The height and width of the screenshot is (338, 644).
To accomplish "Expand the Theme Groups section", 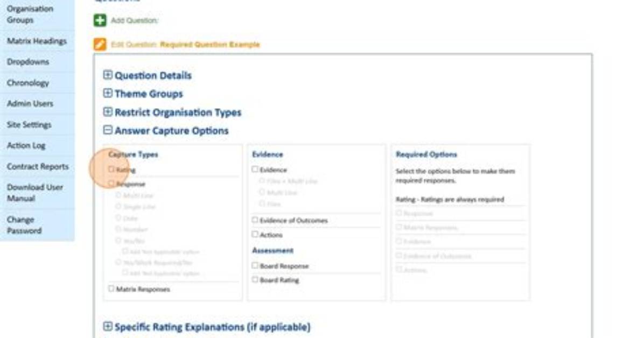I will [x=108, y=93].
